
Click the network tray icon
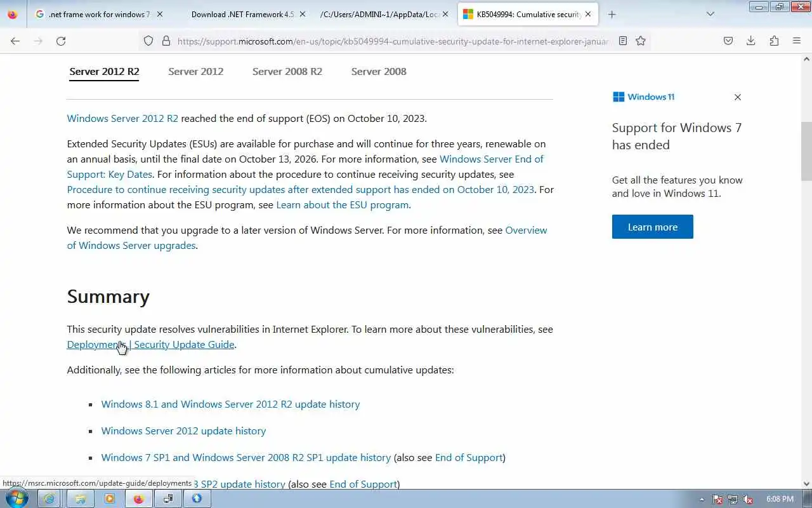(733, 499)
